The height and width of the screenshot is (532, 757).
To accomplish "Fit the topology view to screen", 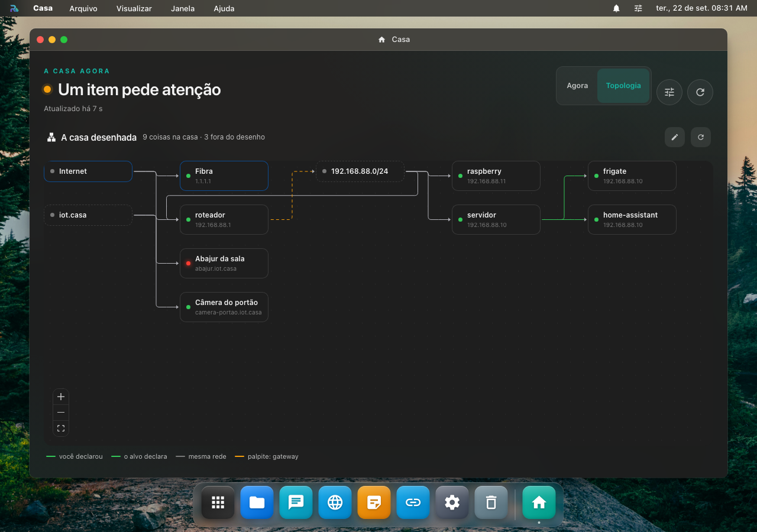I will tap(61, 429).
